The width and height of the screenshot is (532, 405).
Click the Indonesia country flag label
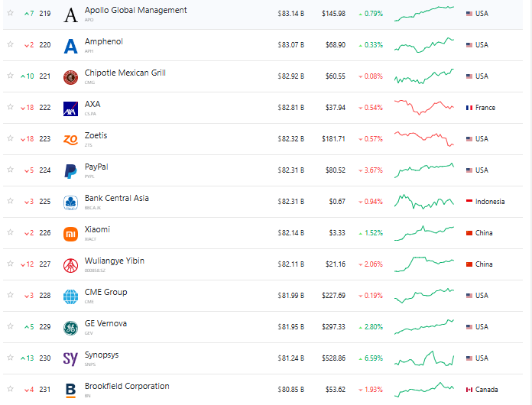click(485, 202)
